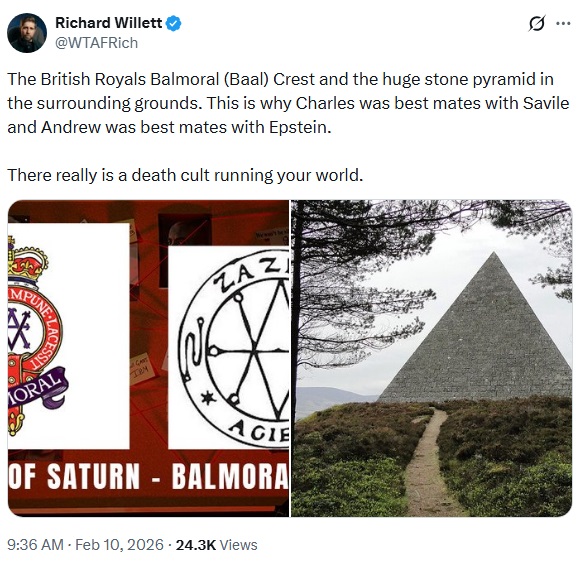Click the 'OF SATURN - BALMORA' caption
This screenshot has height=561, width=586.
pos(148,476)
